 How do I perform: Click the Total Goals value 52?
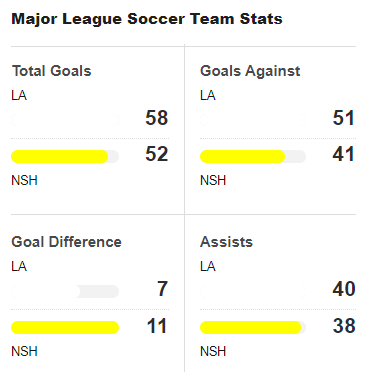tap(157, 154)
